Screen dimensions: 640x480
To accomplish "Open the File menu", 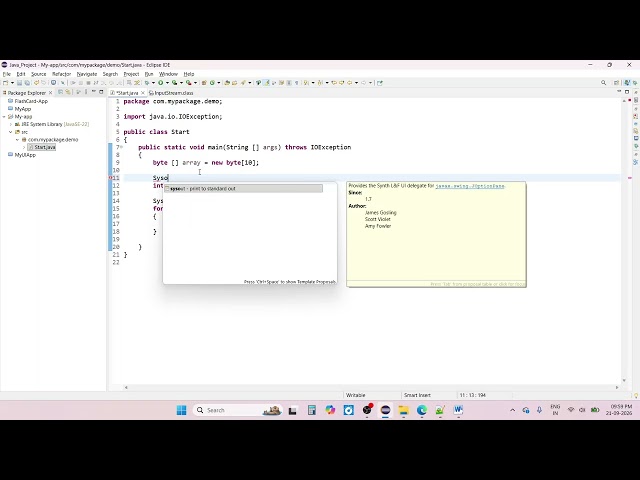I will (x=7, y=74).
